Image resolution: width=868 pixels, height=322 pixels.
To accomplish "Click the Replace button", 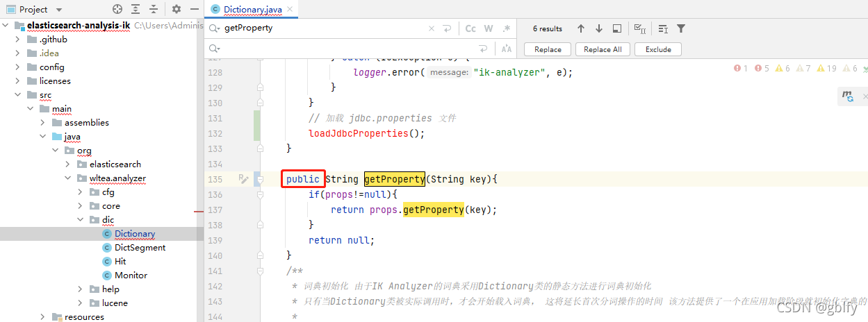I will coord(548,49).
